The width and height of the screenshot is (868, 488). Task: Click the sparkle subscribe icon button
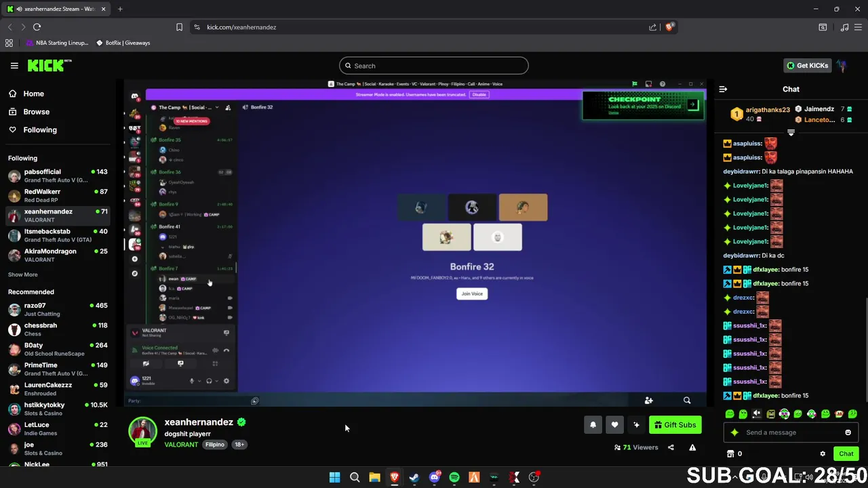pos(636,425)
